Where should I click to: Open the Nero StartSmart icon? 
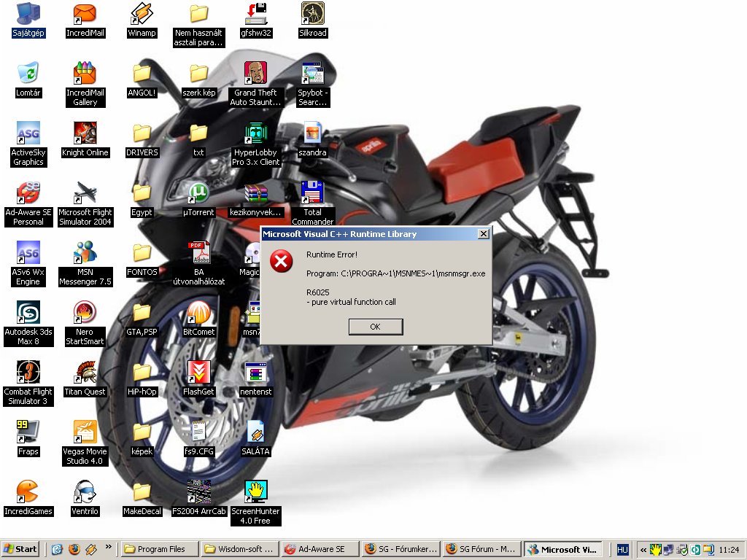(85, 313)
